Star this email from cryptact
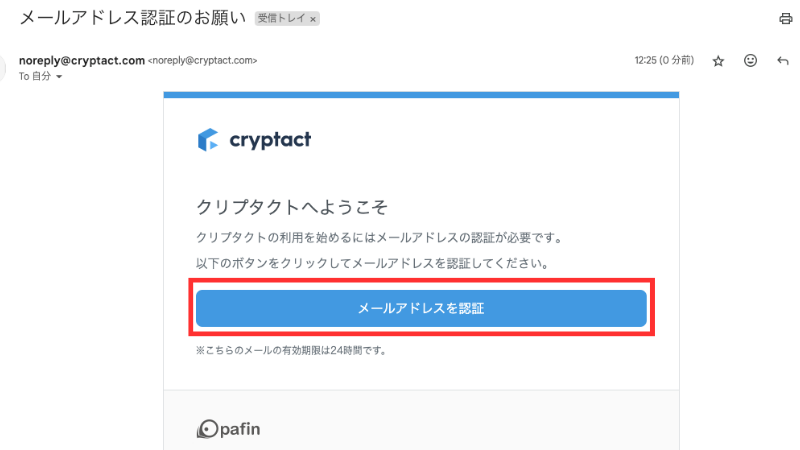The height and width of the screenshot is (450, 800). [718, 61]
